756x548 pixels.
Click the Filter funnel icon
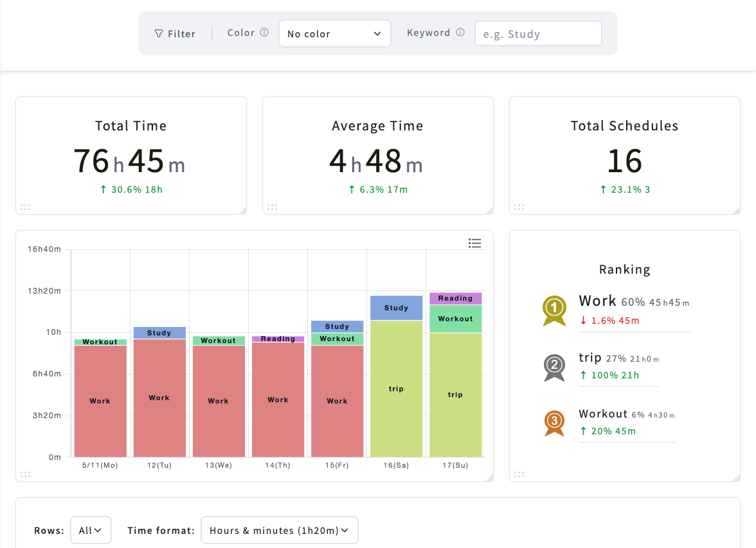[x=159, y=34]
